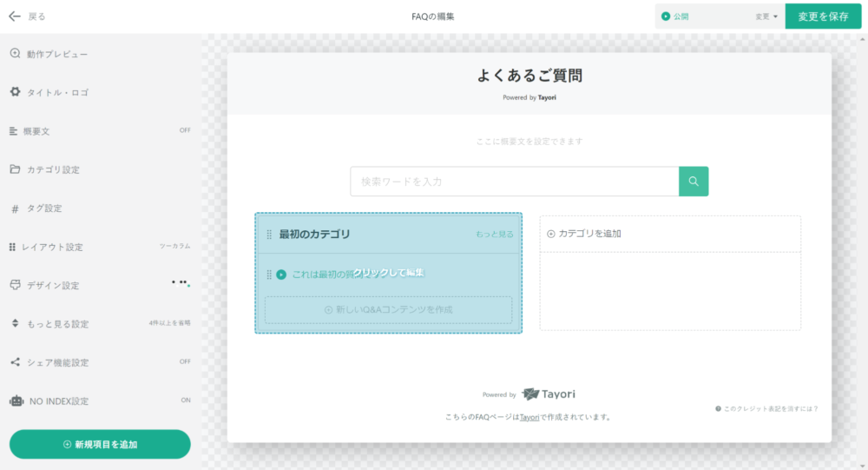Click the magnifier search button
Image resolution: width=868 pixels, height=470 pixels.
pyautogui.click(x=694, y=182)
